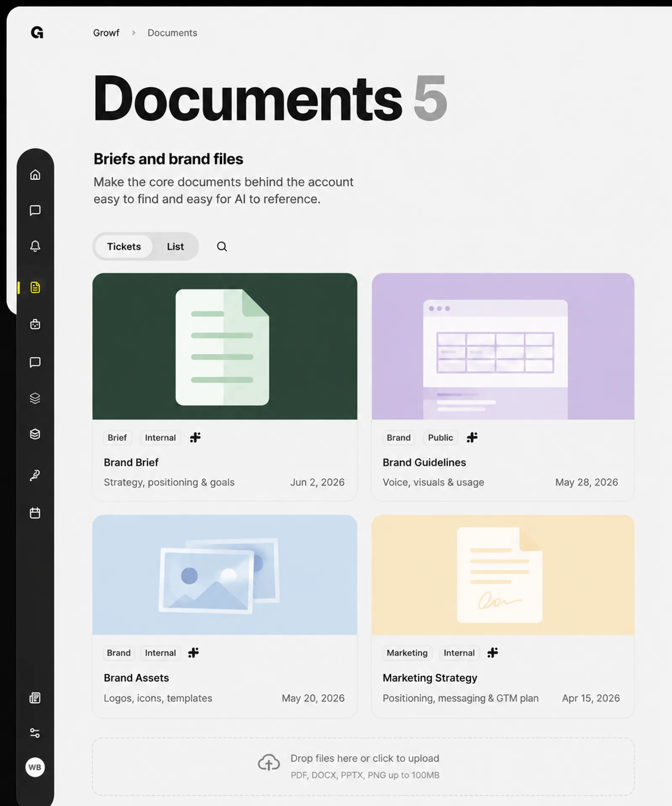Click the Brand Assets title
The width and height of the screenshot is (672, 806).
point(136,678)
